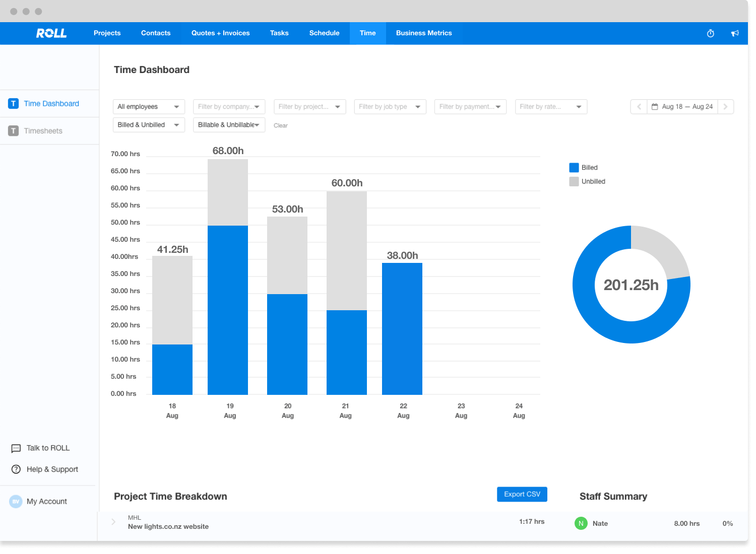
Task: Click Nate's green avatar in Staff Summary
Action: [x=581, y=523]
